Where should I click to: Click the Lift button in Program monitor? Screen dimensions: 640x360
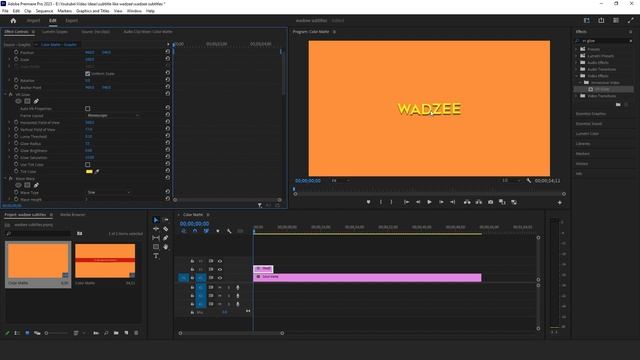467,202
